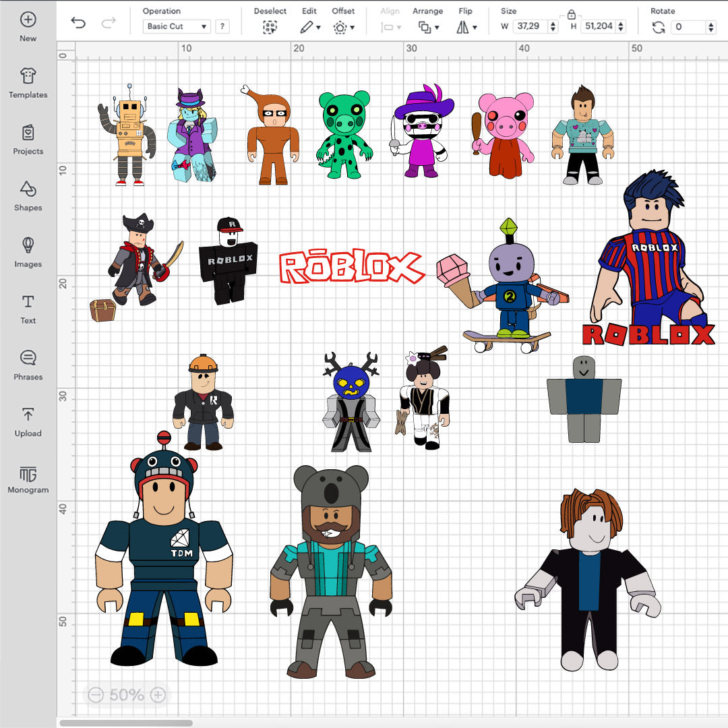Open the Shapes panel
728x728 pixels.
tap(28, 195)
